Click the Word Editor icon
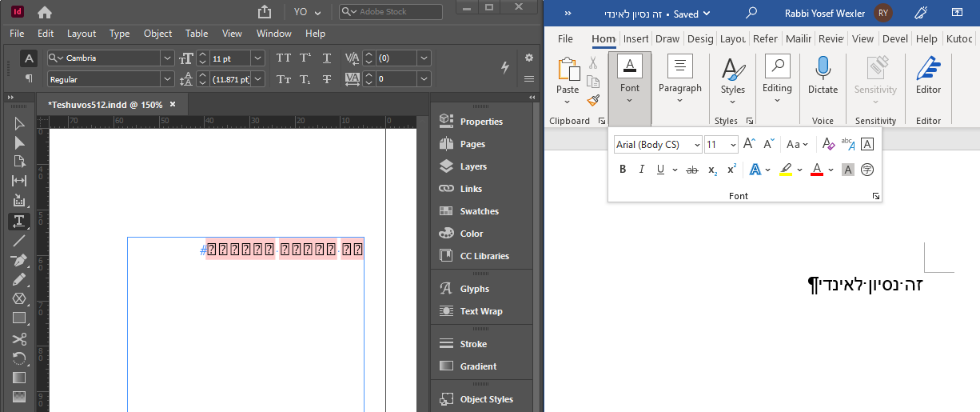980x412 pixels. pyautogui.click(x=928, y=76)
